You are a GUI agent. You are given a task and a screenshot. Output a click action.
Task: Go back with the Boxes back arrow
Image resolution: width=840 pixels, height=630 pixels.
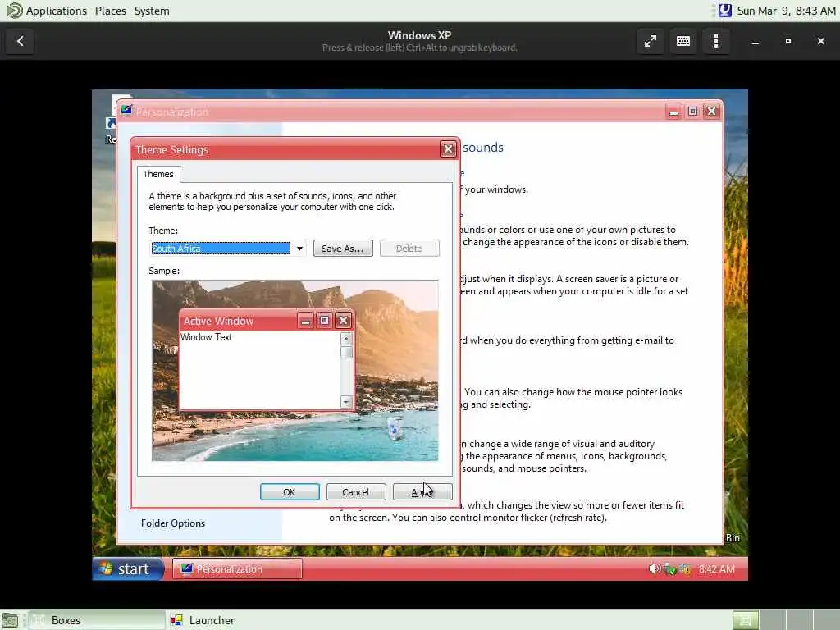pyautogui.click(x=21, y=41)
